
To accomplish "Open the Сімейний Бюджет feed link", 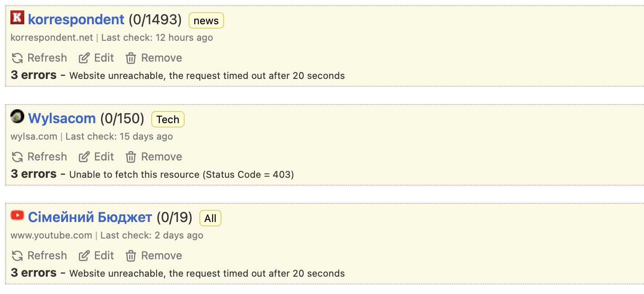I will (91, 217).
